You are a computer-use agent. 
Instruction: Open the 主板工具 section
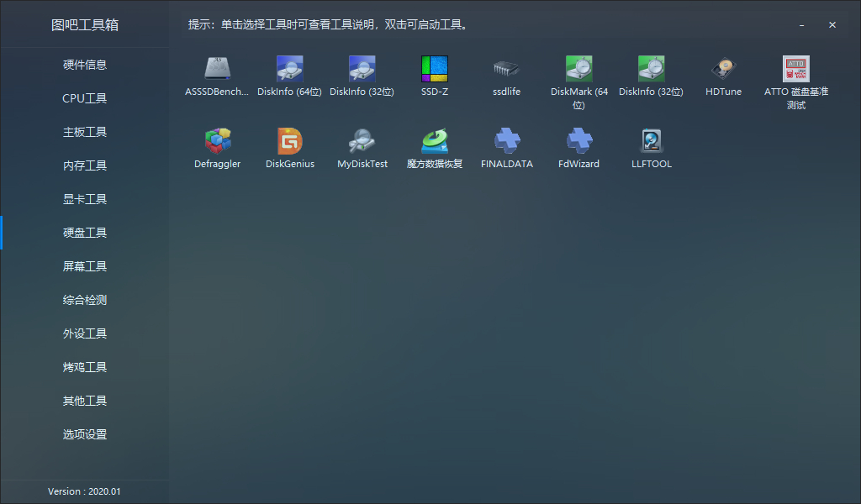85,132
